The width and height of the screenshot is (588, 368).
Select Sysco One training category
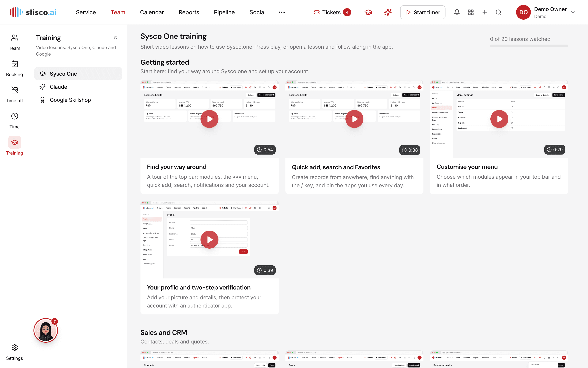pyautogui.click(x=78, y=74)
